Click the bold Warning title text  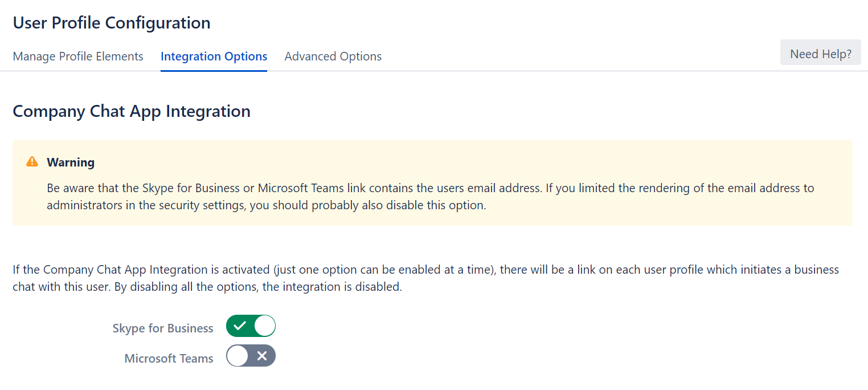point(71,162)
